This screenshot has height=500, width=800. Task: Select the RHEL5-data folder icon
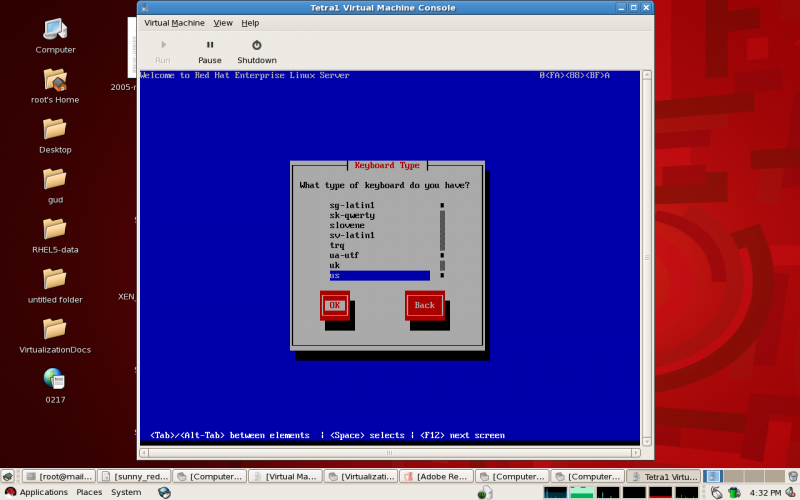(x=55, y=236)
